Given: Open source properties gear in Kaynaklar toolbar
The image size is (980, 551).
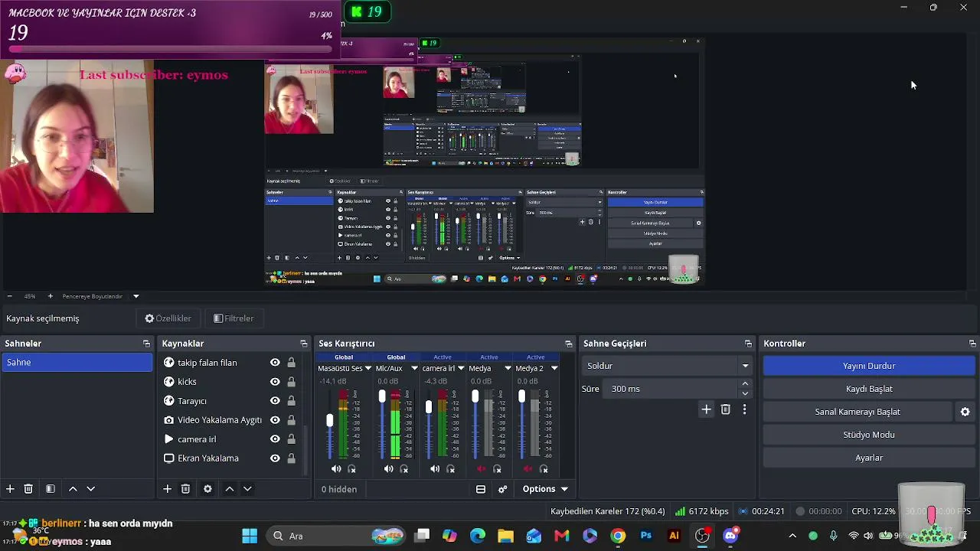Looking at the screenshot, I should tap(207, 489).
